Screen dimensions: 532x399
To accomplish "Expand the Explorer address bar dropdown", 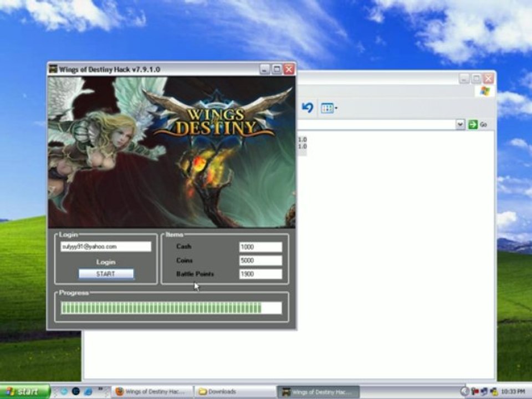I will tap(460, 125).
